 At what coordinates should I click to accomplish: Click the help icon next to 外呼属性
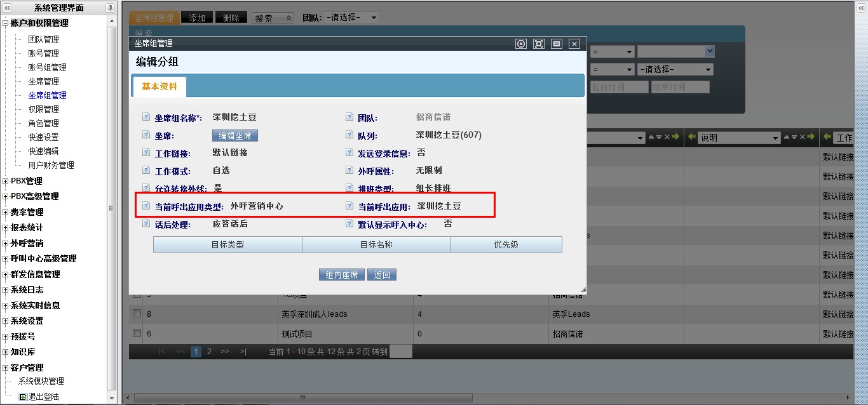coord(349,171)
